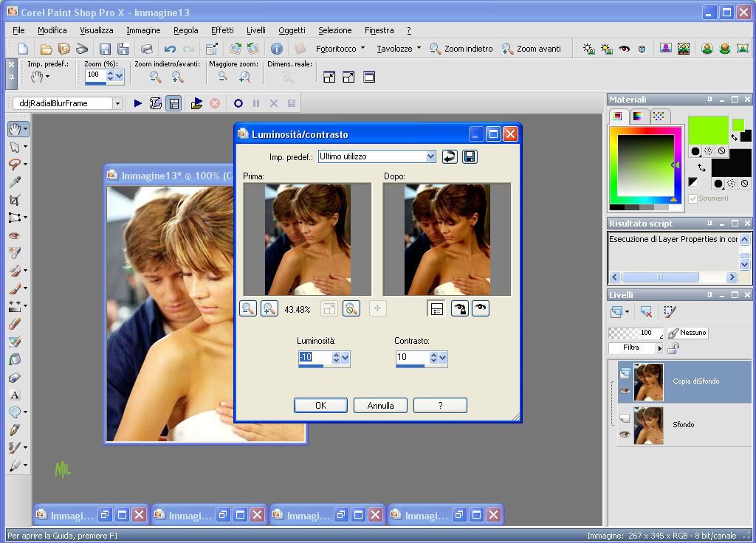
Task: Click the blue info icon
Action: tap(276, 49)
